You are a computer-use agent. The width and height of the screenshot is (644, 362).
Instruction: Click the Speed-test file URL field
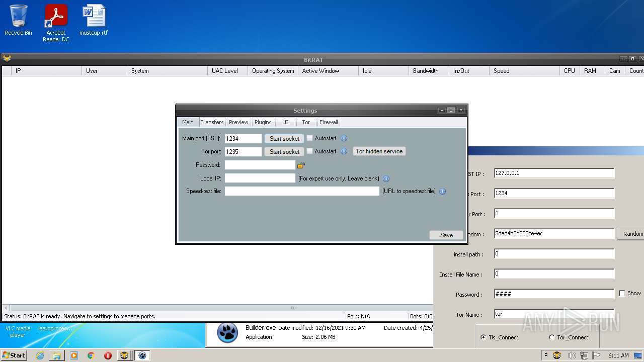pyautogui.click(x=302, y=191)
